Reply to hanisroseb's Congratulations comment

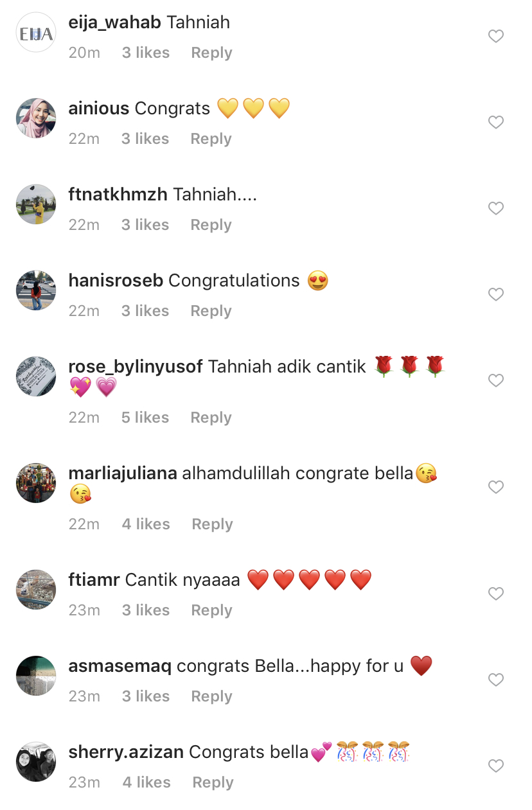click(211, 311)
